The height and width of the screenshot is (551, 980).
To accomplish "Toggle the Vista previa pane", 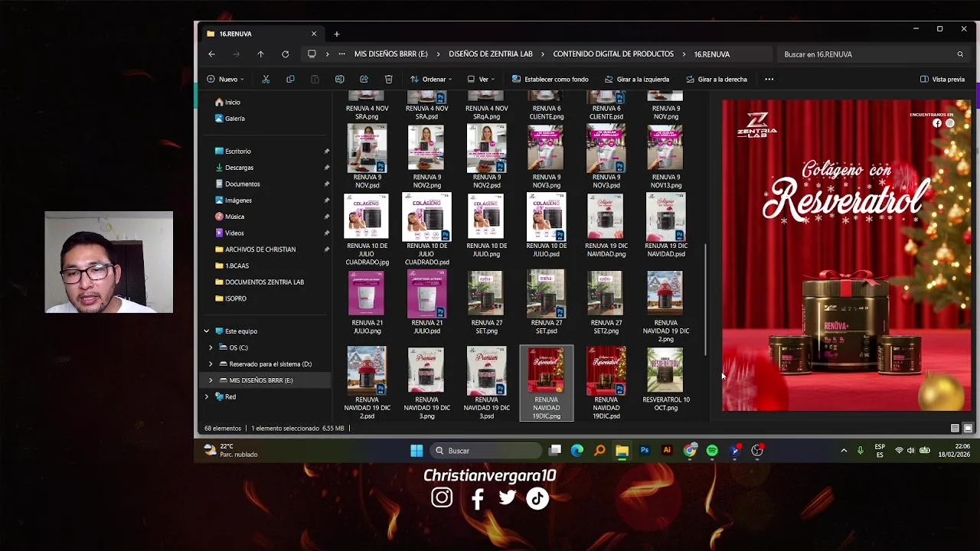I will click(x=942, y=79).
